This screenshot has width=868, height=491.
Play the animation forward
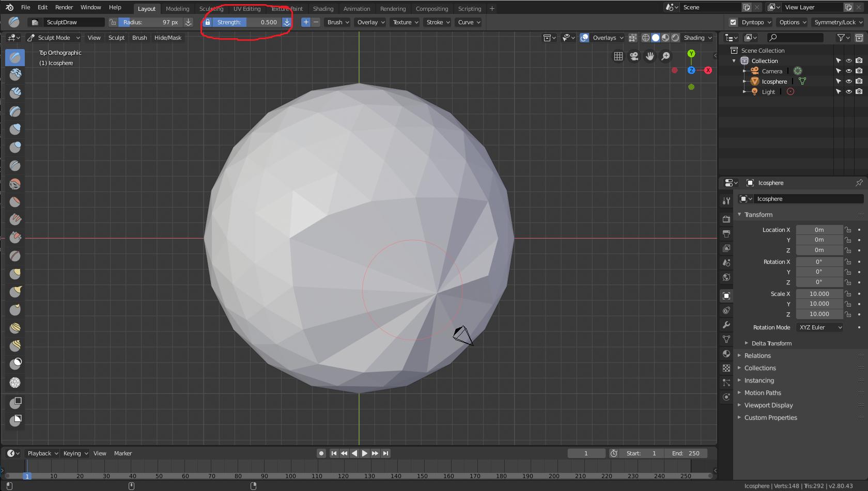point(365,453)
